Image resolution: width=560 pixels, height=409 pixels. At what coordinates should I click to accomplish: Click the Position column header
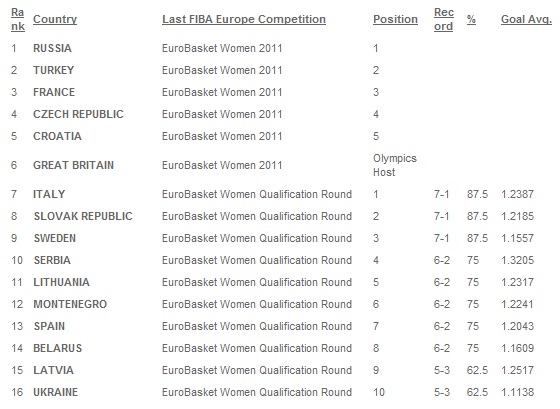coord(395,19)
